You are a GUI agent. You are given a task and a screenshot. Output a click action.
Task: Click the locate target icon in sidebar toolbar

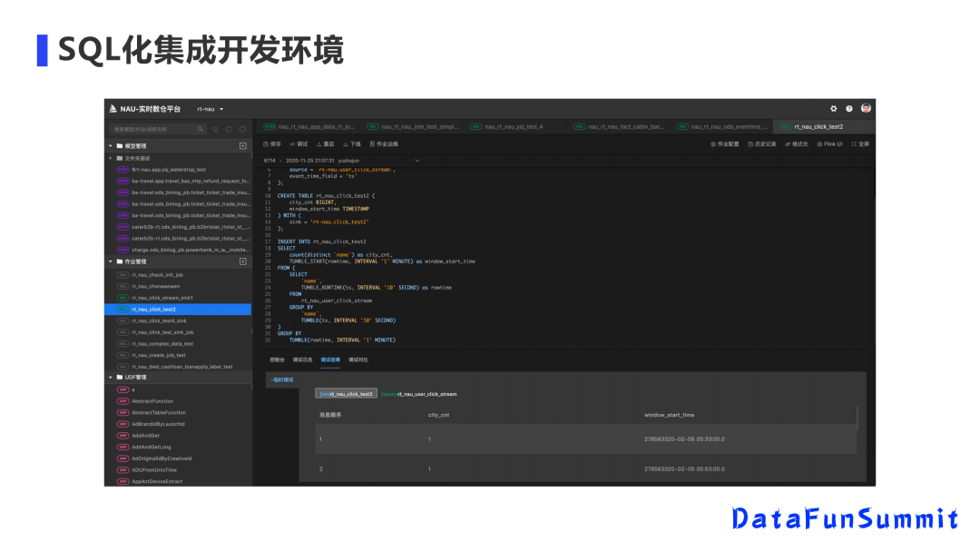(x=242, y=130)
